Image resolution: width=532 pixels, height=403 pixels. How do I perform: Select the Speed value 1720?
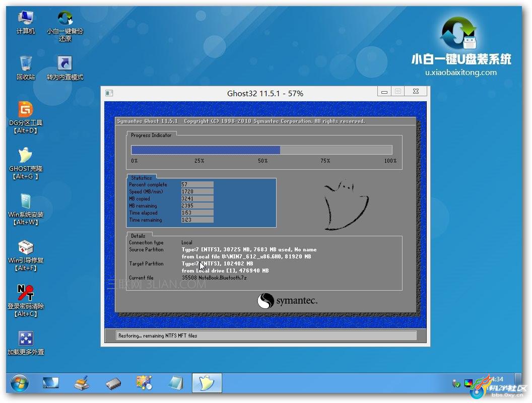coord(197,191)
